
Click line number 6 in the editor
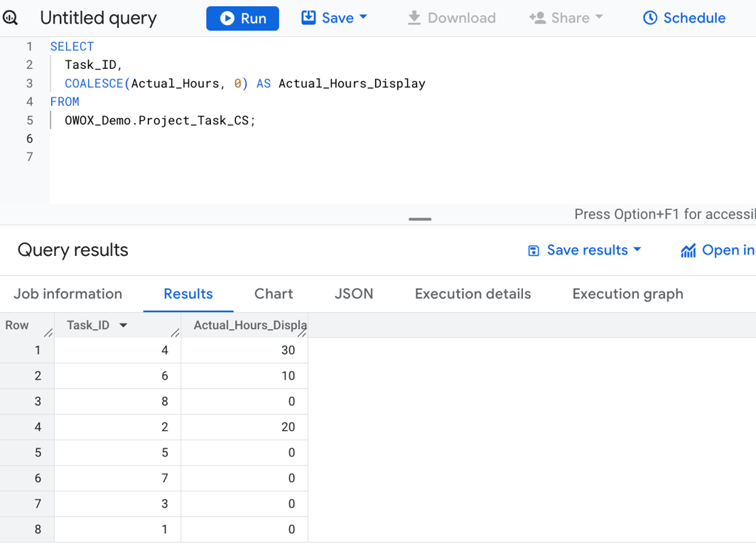click(29, 139)
